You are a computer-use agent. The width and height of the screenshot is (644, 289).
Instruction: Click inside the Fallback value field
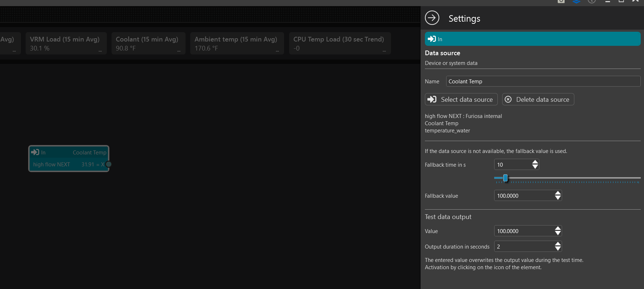click(523, 196)
